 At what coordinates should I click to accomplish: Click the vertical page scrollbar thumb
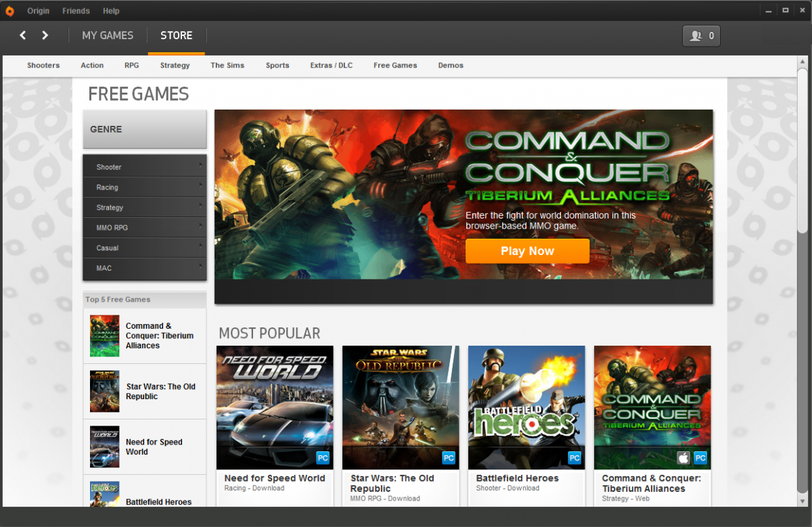pos(802,152)
